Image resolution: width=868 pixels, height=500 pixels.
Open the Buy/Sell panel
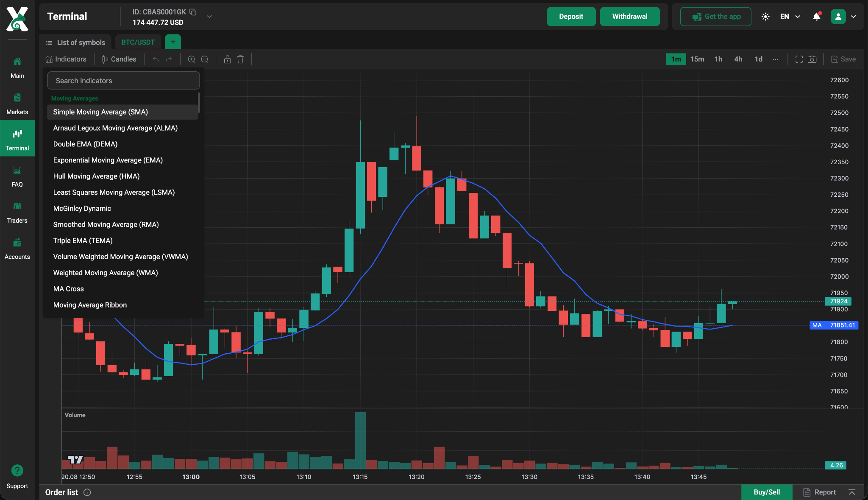[767, 492]
